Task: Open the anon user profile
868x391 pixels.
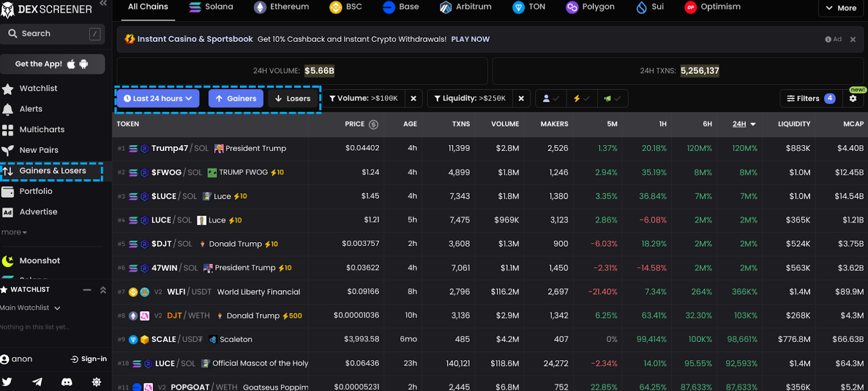Action: click(17, 360)
